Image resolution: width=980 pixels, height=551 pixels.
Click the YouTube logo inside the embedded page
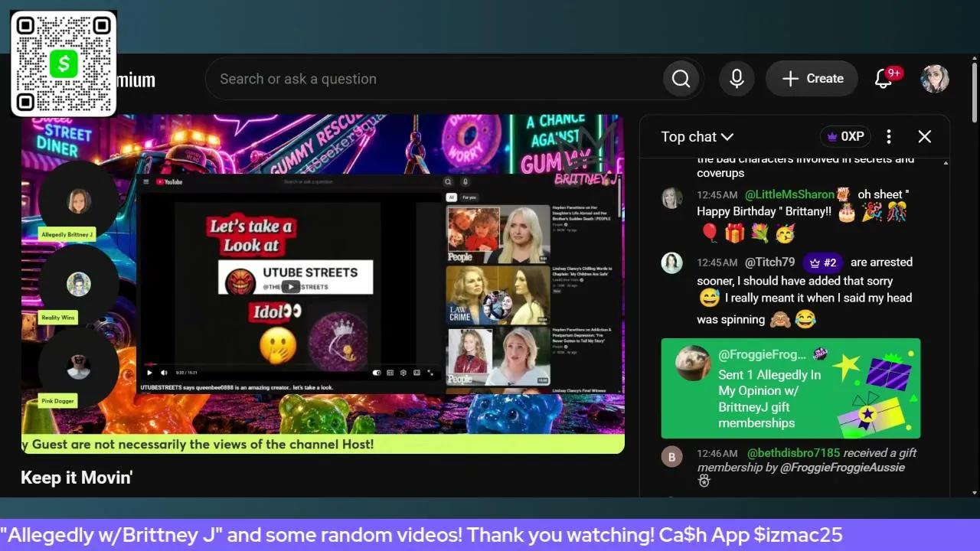point(169,182)
